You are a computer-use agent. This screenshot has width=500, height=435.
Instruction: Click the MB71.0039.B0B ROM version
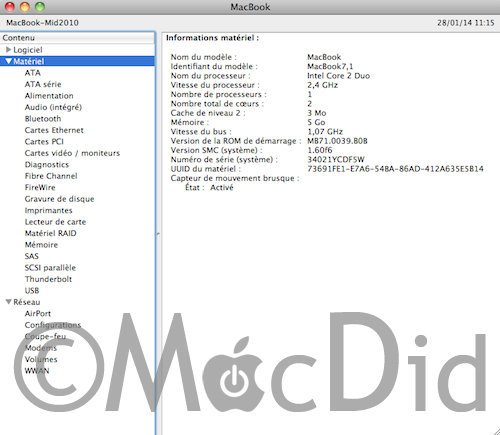coord(337,141)
